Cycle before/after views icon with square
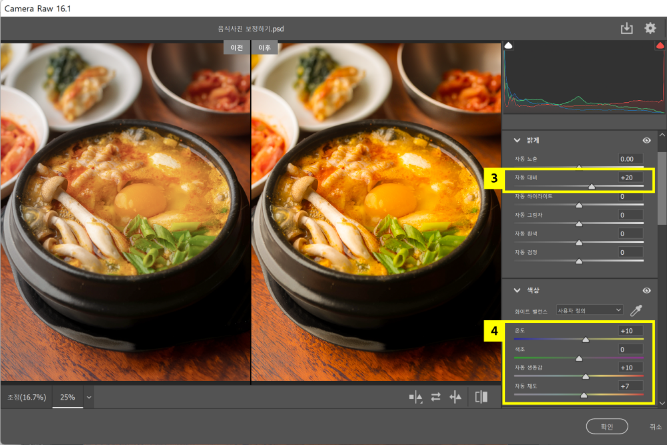The height and width of the screenshot is (445, 667). coord(416,397)
